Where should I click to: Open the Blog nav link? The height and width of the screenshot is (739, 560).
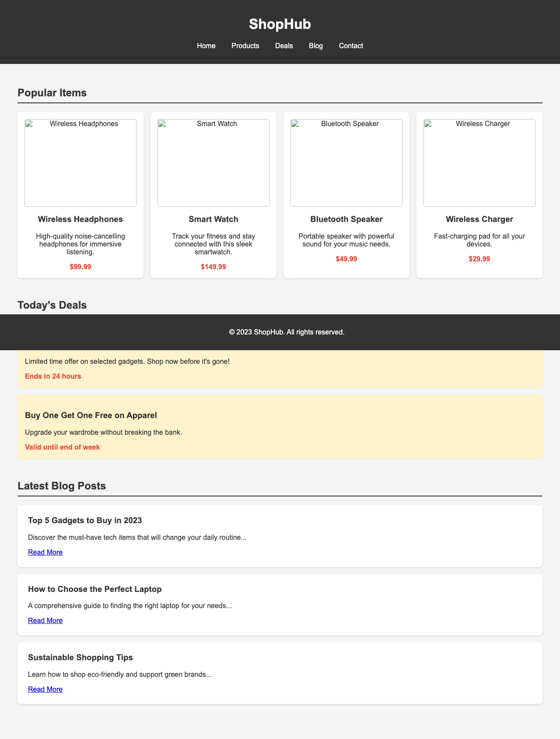pos(316,46)
